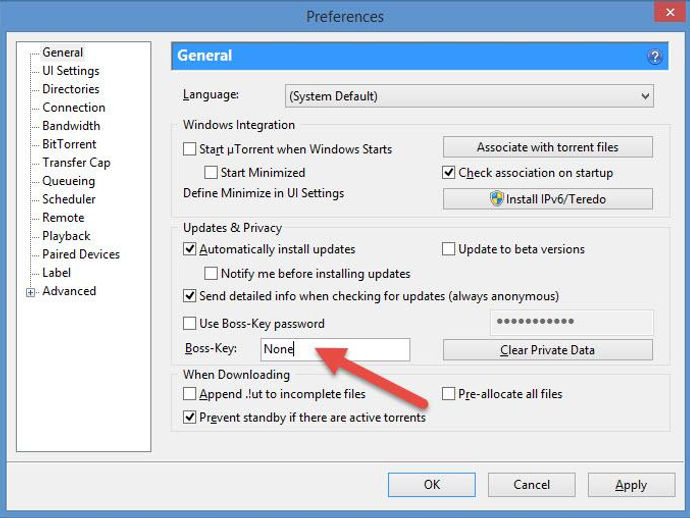This screenshot has width=690, height=518.
Task: Open the help question mark icon
Action: click(x=655, y=57)
